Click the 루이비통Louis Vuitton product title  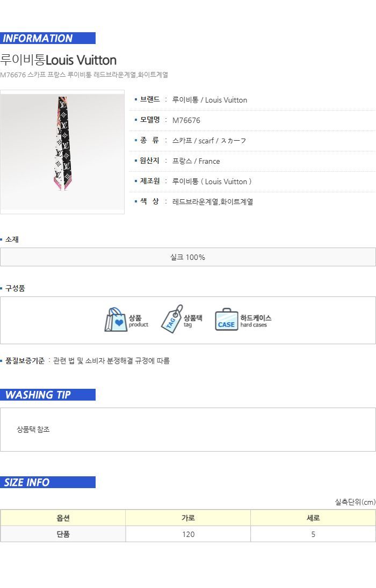59,60
